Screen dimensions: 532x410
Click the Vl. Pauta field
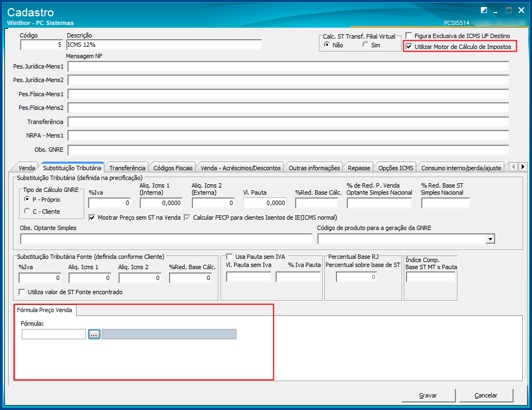265,203
